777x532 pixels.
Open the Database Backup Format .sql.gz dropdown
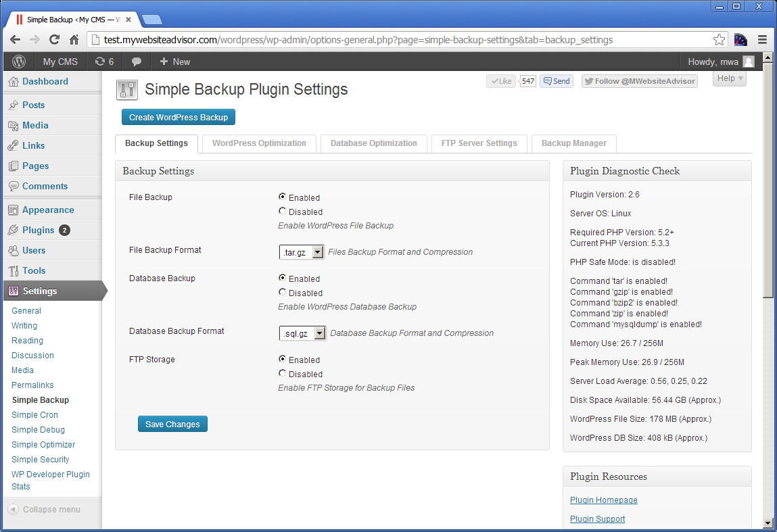click(x=302, y=333)
